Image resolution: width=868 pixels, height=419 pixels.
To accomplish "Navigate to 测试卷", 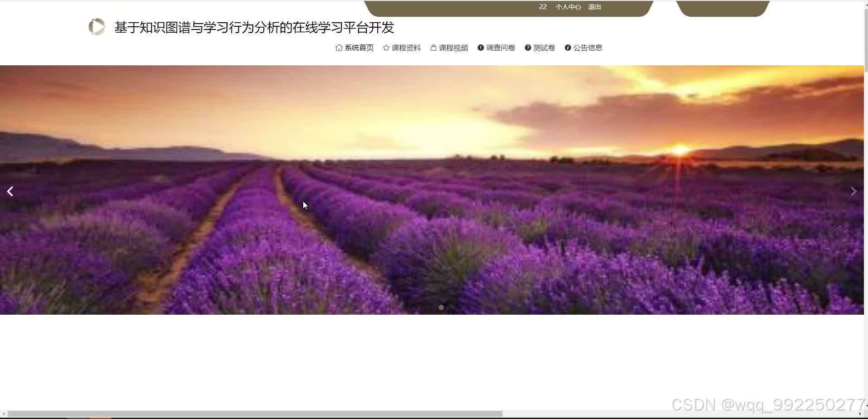I will pos(540,48).
